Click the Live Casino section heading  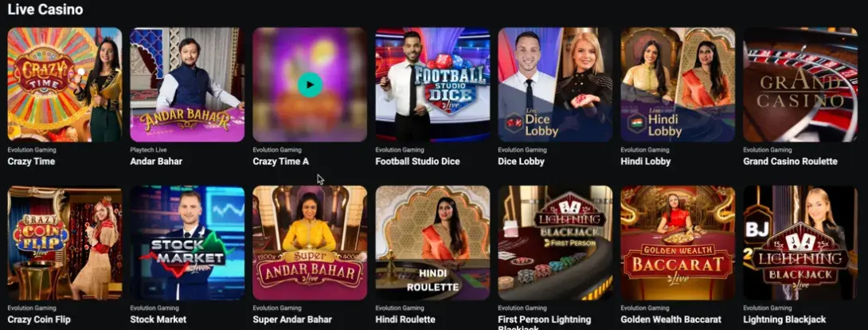45,10
